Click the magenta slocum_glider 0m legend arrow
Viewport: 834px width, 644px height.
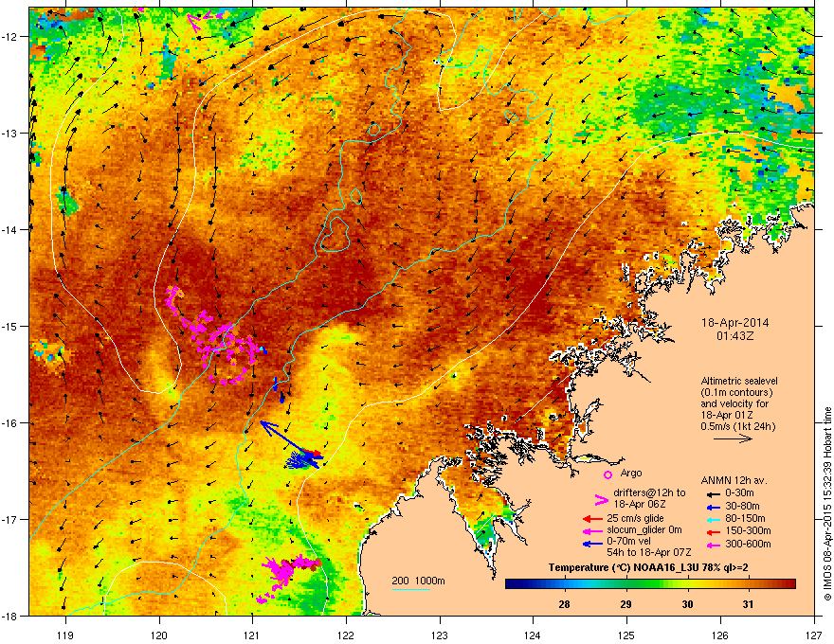[592, 530]
